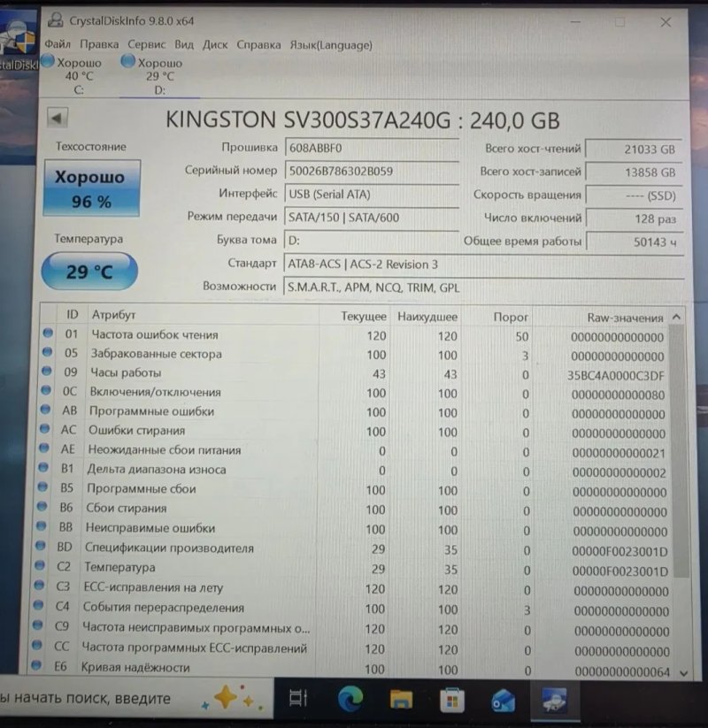Click raw value 00000000000064
Image resolution: width=708 pixels, height=728 pixels.
tap(622, 671)
